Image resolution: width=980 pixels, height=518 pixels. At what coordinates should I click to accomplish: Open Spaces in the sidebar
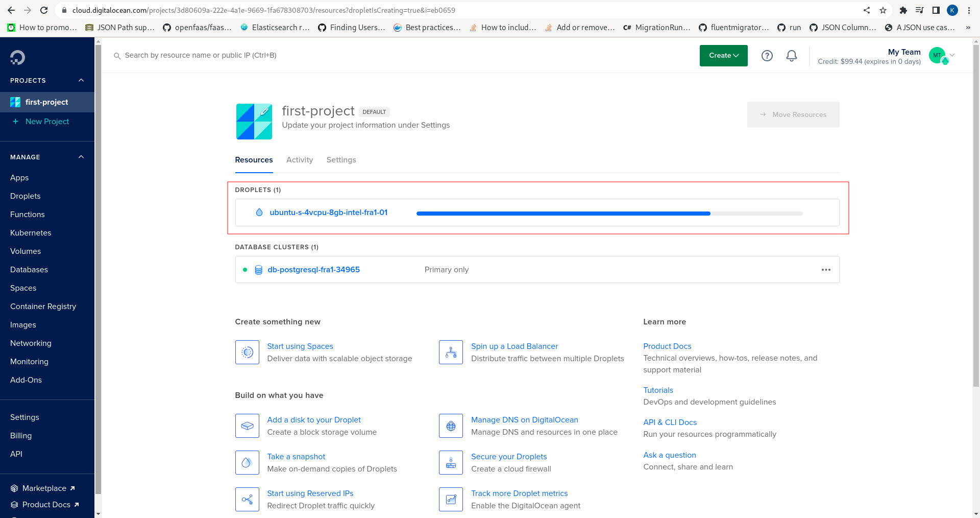tap(23, 288)
